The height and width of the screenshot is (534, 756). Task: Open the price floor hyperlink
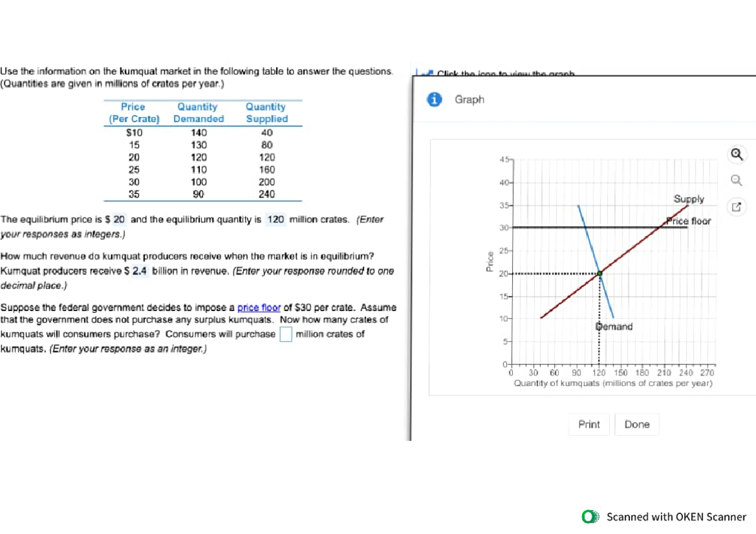coord(259,307)
